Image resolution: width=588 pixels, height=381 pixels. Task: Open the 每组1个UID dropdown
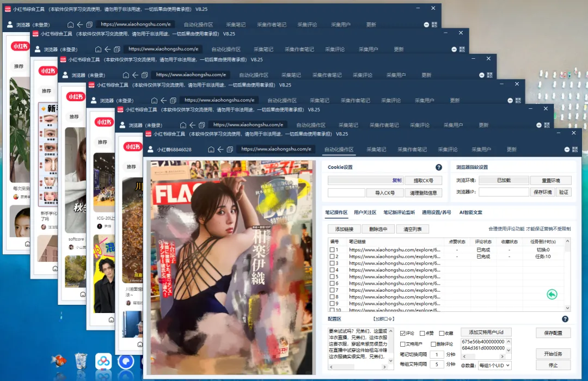pyautogui.click(x=494, y=365)
